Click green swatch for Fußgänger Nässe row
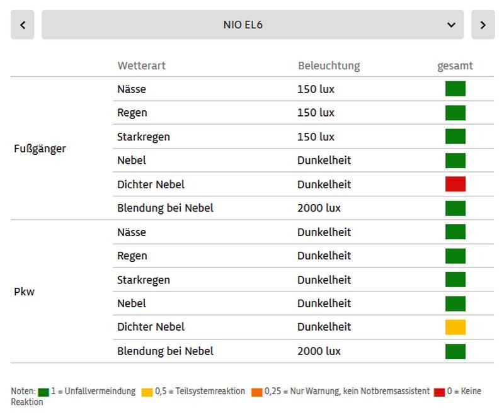 point(455,89)
